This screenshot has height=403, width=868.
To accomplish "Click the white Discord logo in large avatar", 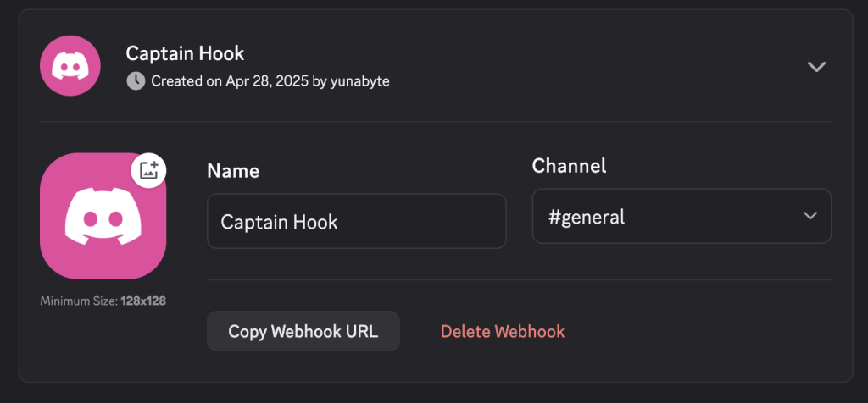I will point(103,218).
